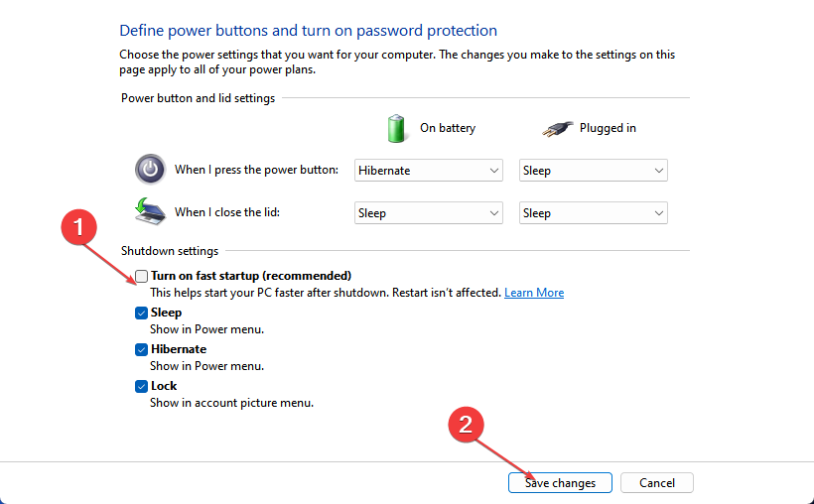Click the red annotation marker 1
Viewport: 814px width, 504px height.
[x=78, y=227]
